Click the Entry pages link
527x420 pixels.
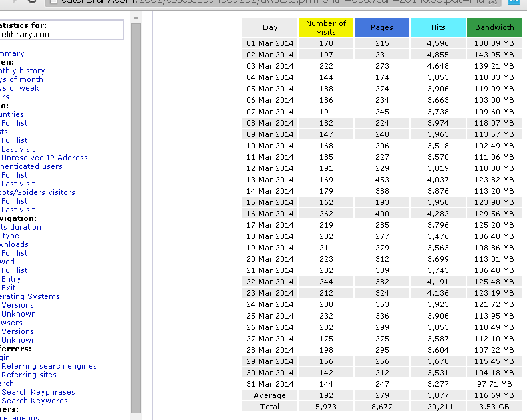point(11,279)
